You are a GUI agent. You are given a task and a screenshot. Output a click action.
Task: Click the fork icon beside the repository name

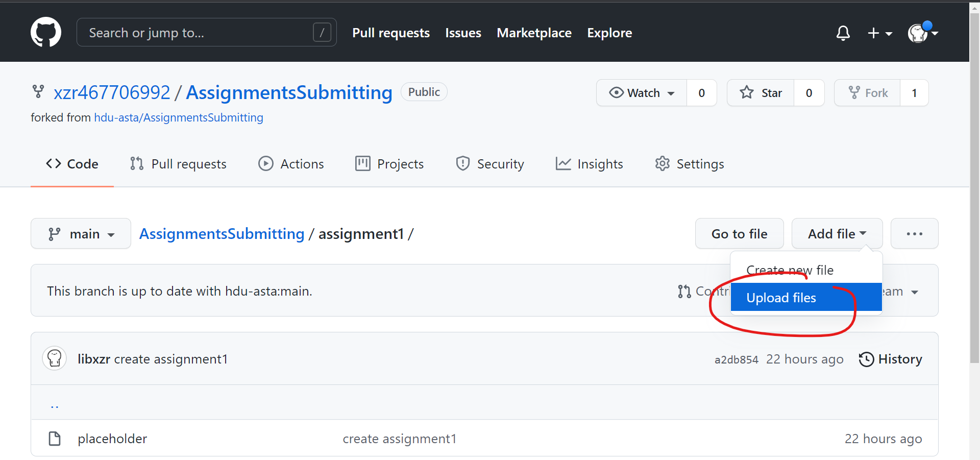38,92
